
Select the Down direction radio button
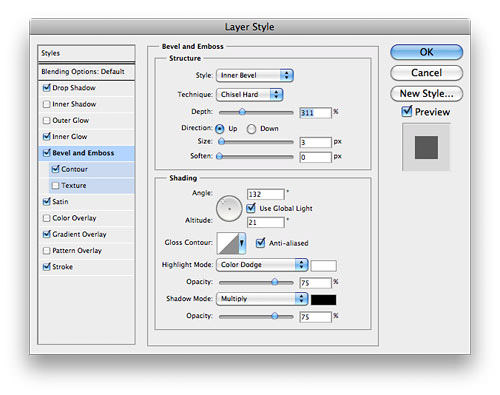(x=251, y=129)
